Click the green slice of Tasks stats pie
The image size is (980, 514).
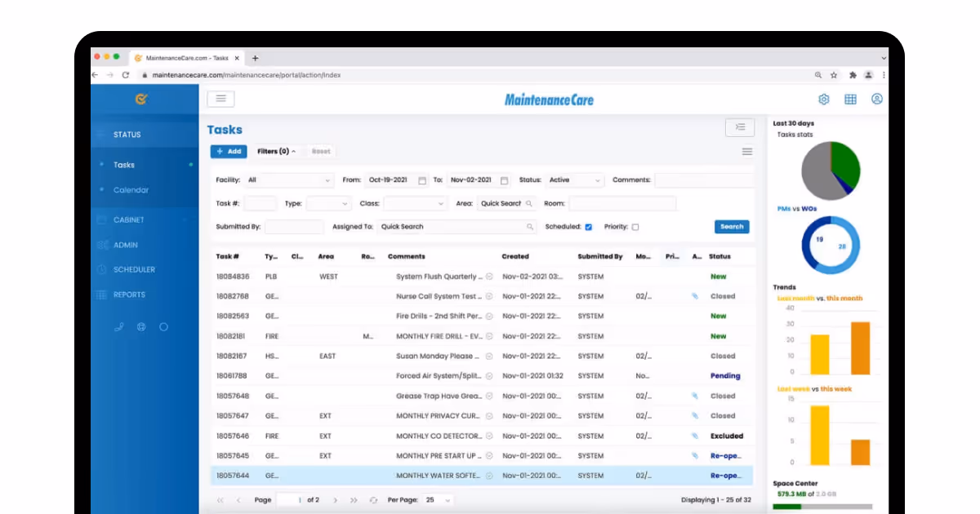[846, 163]
